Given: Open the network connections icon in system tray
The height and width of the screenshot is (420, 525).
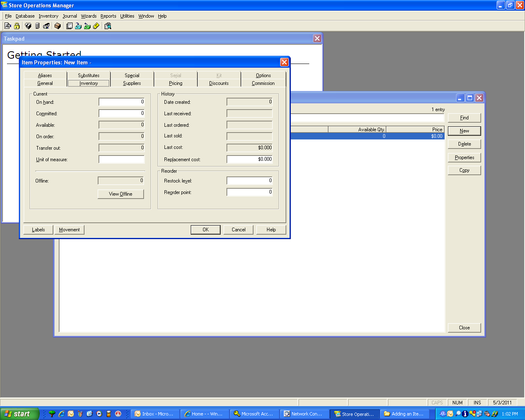Looking at the screenshot, I should (x=479, y=414).
